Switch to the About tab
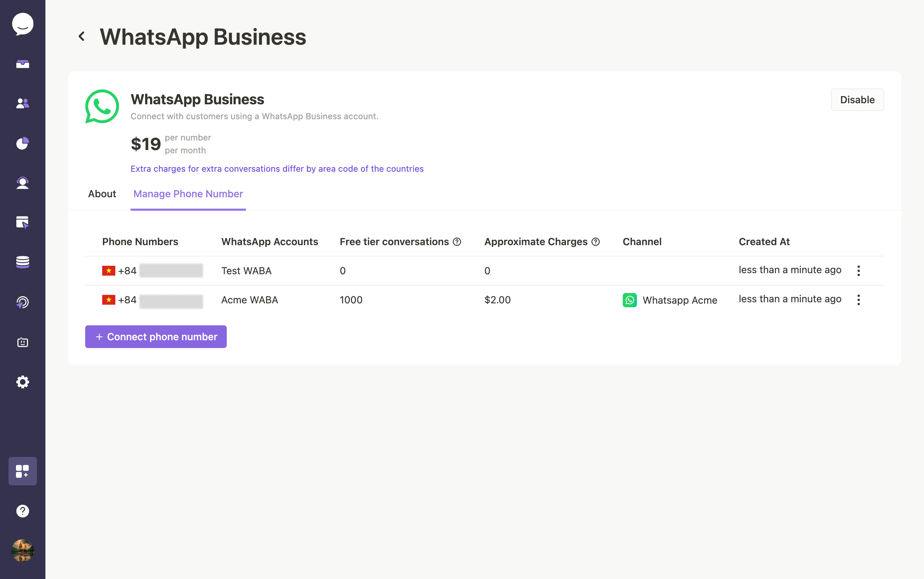 (102, 193)
